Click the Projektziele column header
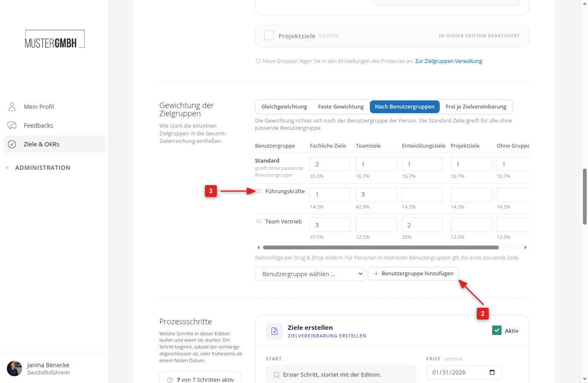The height and width of the screenshot is (383, 588). tap(465, 146)
